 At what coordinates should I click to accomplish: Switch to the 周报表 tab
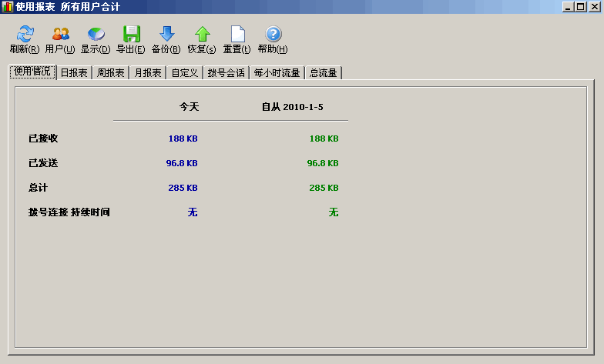pyautogui.click(x=111, y=72)
